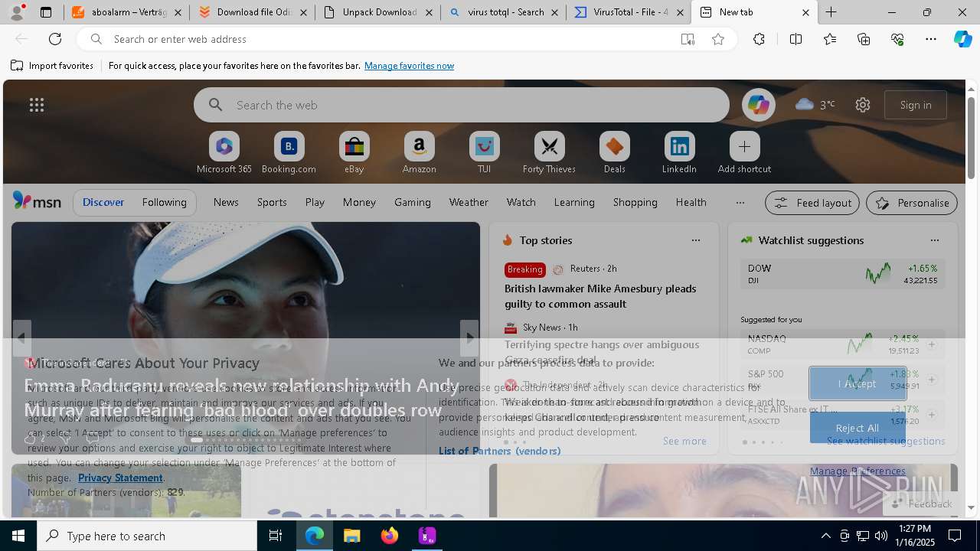The height and width of the screenshot is (551, 980).
Task: Open browser profile icon
Action: point(18,12)
